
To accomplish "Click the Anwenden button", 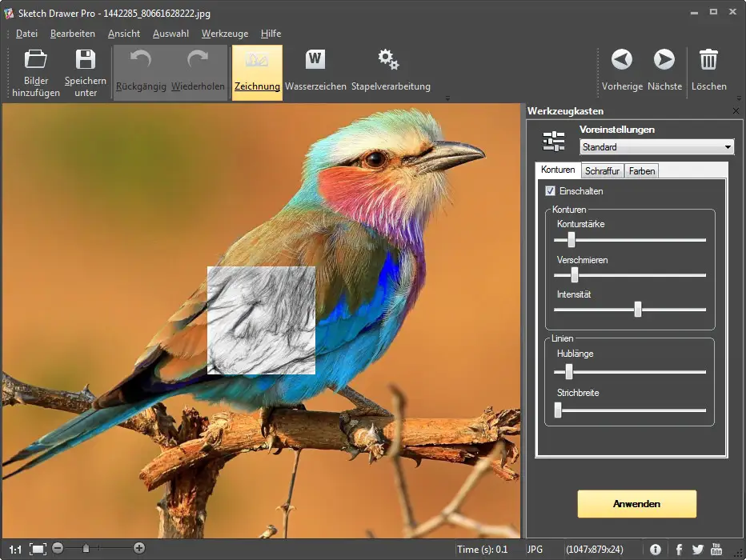I will pos(636,504).
